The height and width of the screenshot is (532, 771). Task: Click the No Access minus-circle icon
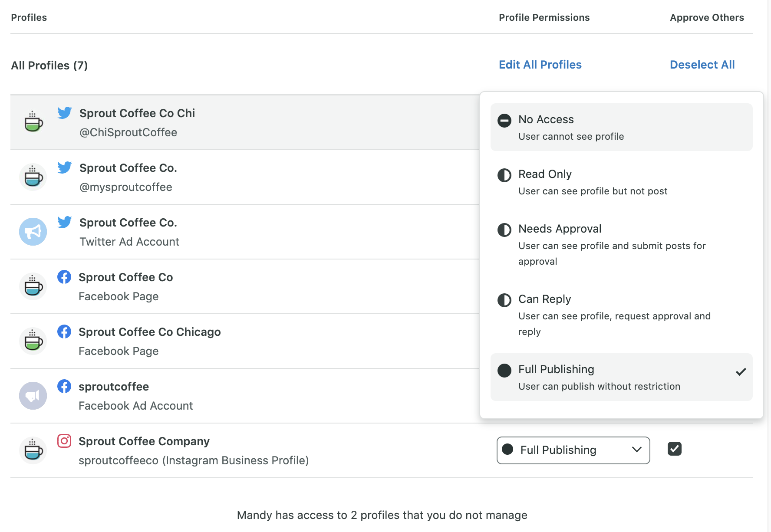pos(504,120)
